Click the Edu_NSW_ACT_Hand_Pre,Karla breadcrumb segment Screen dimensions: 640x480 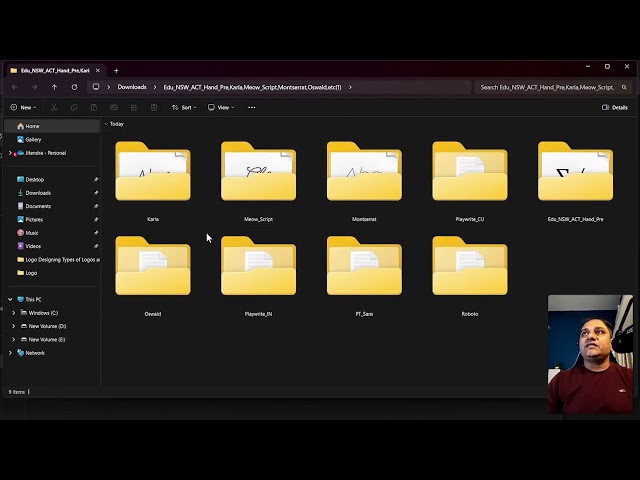[x=252, y=87]
